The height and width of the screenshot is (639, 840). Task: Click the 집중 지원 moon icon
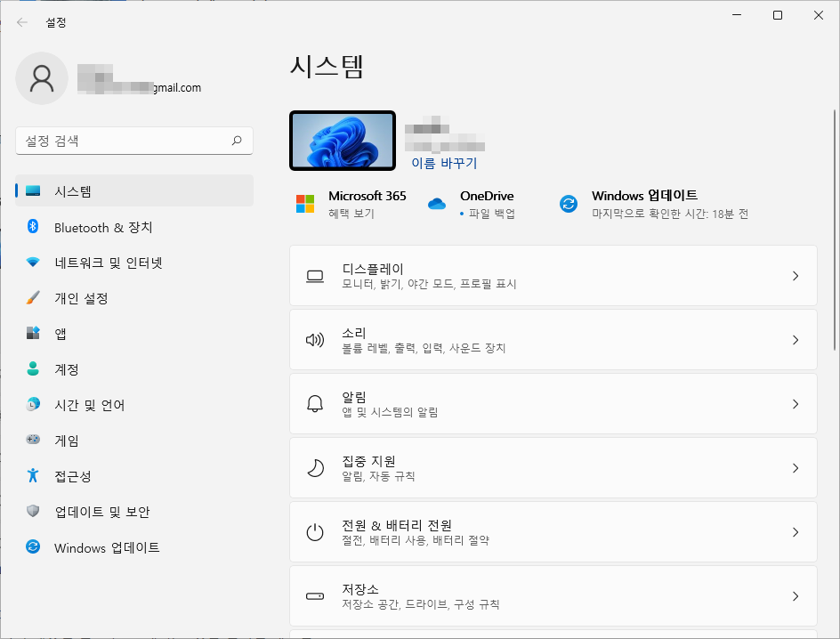tap(315, 468)
